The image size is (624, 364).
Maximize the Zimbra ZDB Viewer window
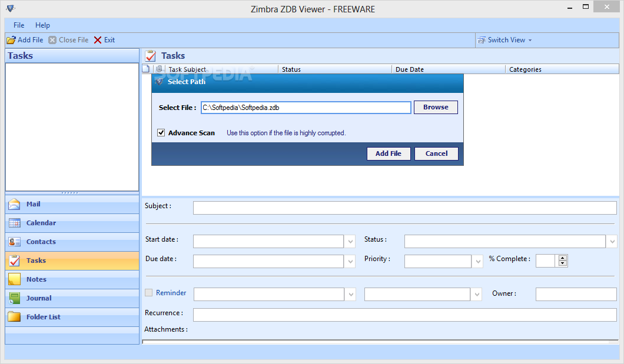tap(585, 7)
